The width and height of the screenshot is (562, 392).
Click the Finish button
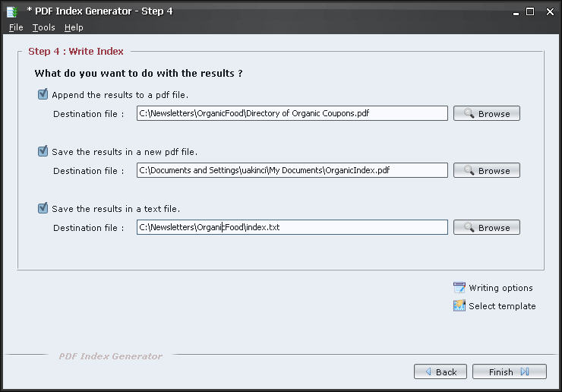(510, 371)
